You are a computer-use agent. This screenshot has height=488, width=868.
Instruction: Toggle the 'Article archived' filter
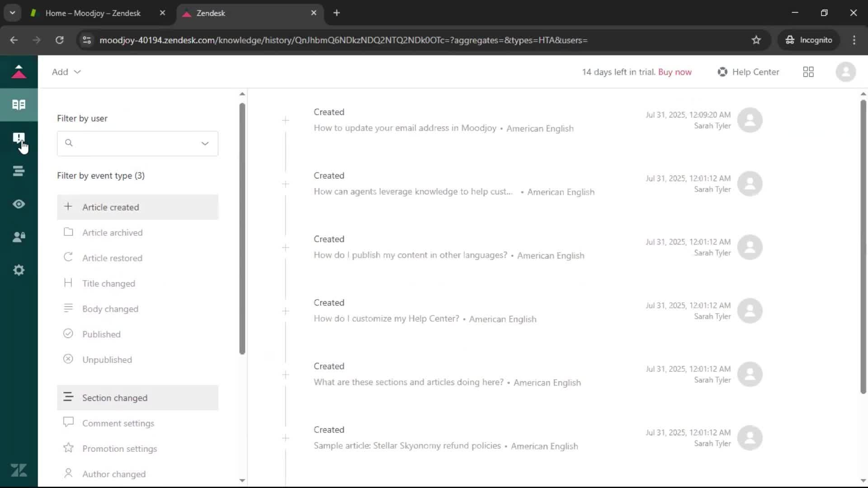pos(137,233)
